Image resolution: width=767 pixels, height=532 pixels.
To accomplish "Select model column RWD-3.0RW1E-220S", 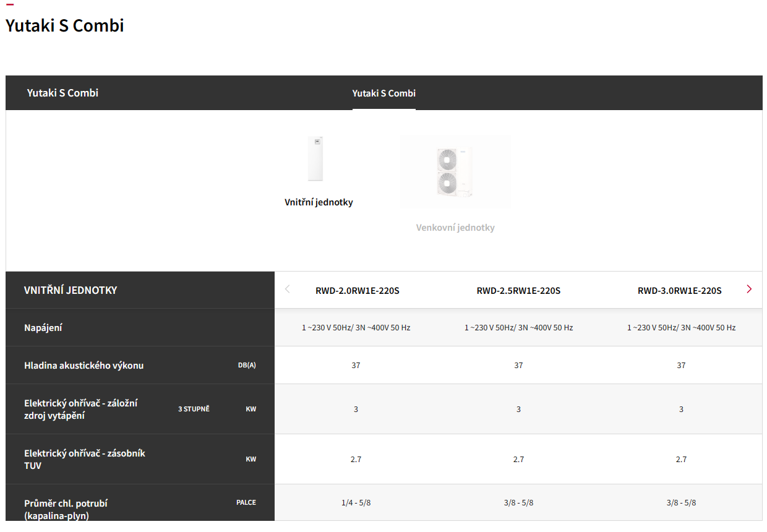I will 680,291.
